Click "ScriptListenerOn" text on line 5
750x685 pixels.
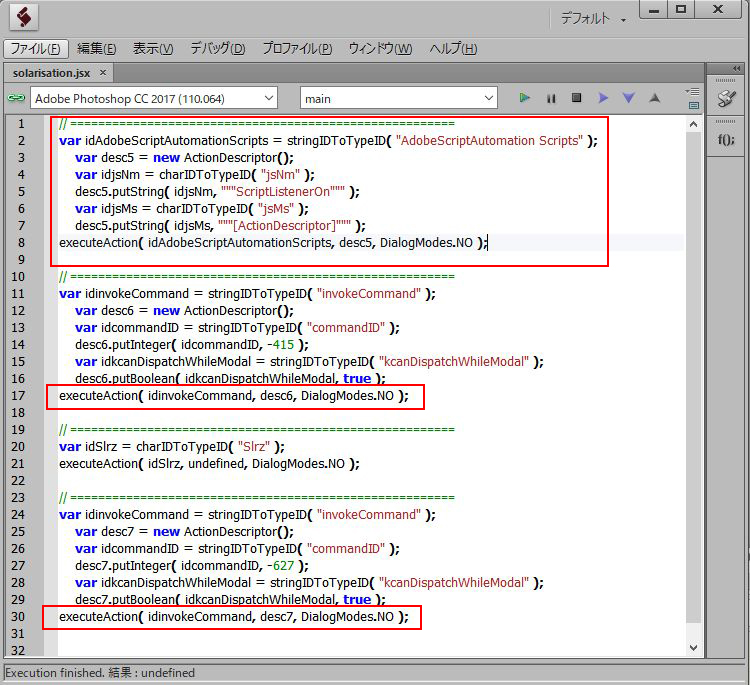click(x=283, y=192)
